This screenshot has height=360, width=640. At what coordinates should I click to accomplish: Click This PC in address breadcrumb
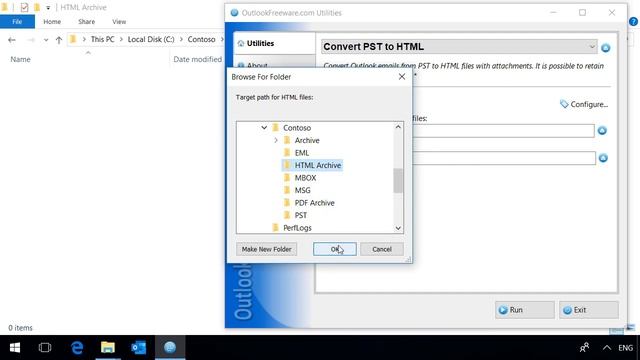(102, 39)
